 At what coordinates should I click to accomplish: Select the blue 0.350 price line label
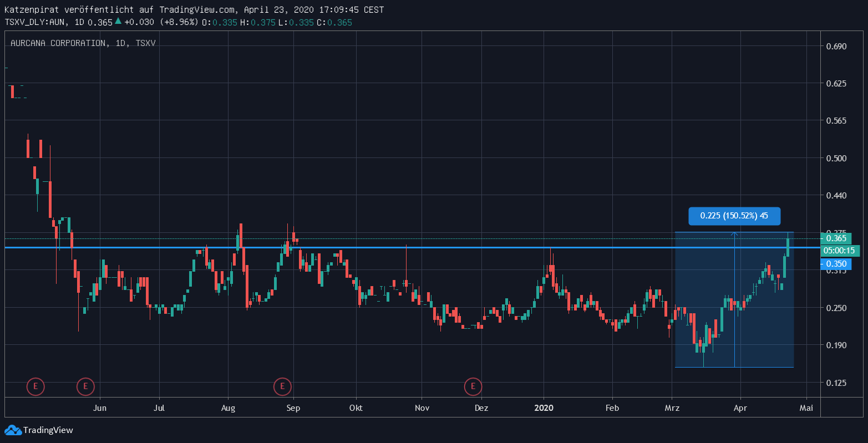(835, 264)
